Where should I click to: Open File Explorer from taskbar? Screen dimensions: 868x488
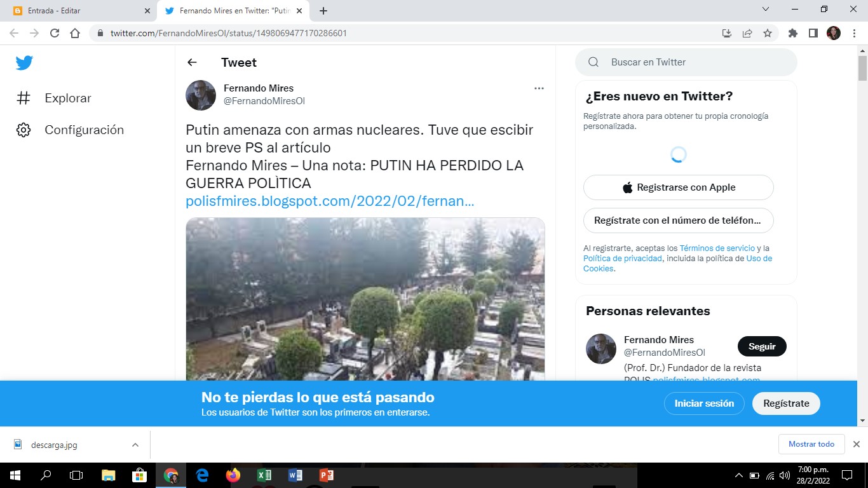[109, 475]
